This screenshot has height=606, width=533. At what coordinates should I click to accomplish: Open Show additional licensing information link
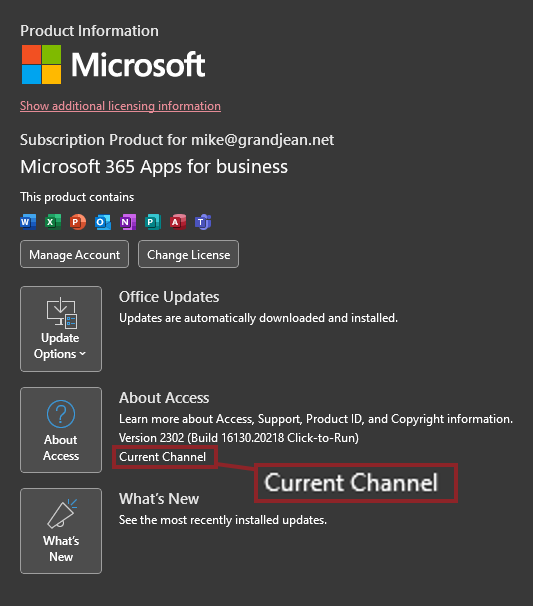click(121, 106)
